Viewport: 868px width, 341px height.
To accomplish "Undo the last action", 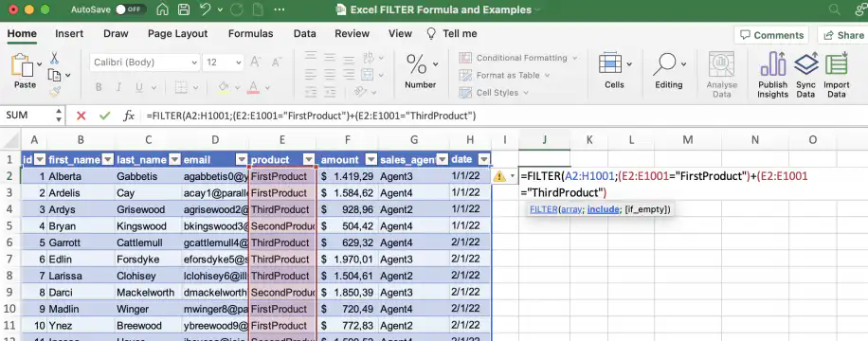I will point(206,9).
